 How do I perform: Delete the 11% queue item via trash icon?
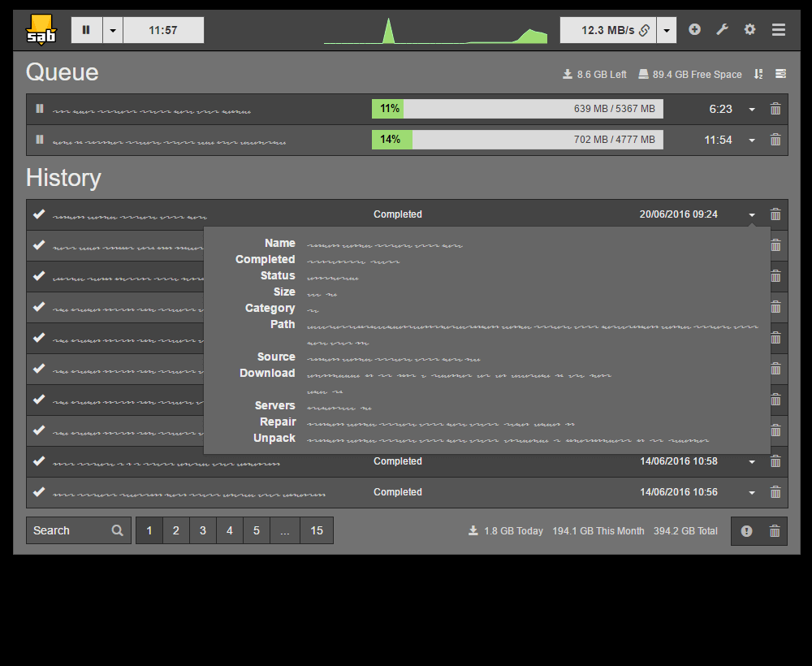775,109
